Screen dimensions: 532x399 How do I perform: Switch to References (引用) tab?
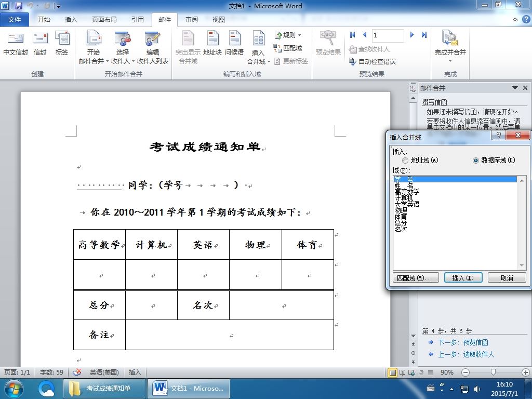(137, 19)
